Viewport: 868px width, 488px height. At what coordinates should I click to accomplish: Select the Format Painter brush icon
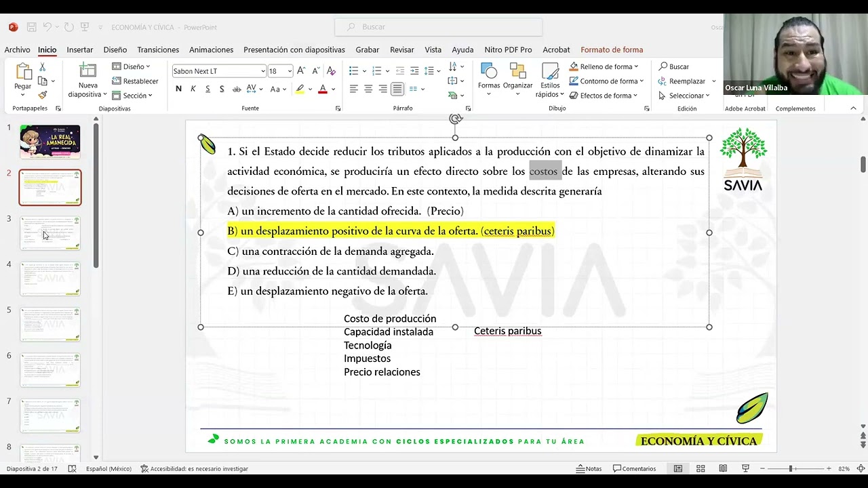pos(42,96)
